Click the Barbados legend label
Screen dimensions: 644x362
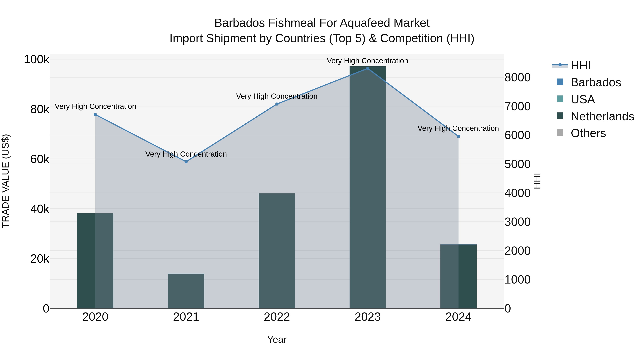click(x=596, y=82)
